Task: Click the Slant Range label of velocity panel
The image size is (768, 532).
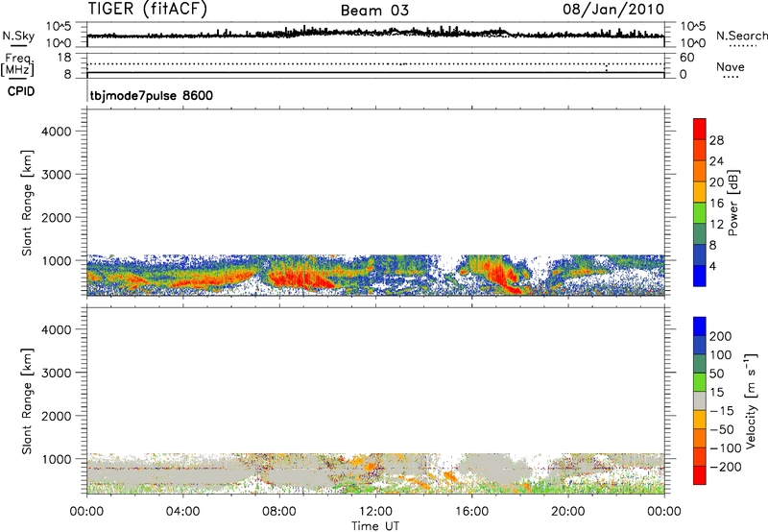Action: tap(27, 401)
